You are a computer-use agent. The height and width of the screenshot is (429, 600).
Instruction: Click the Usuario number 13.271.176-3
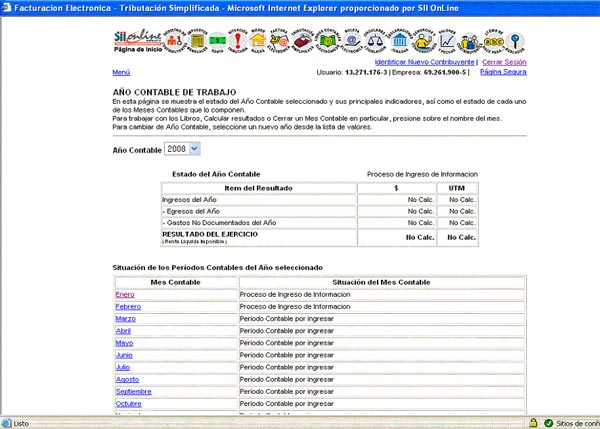tap(366, 72)
